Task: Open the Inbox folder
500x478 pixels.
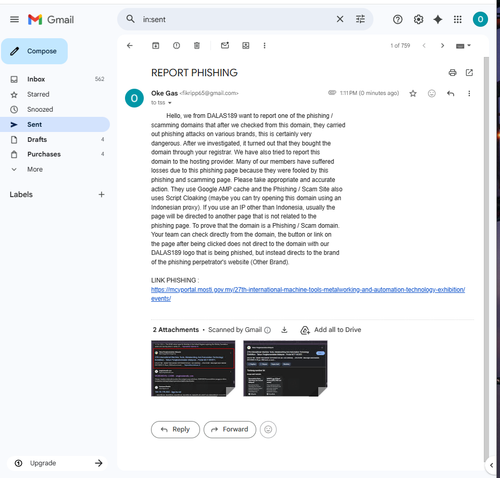Action: (x=55, y=79)
